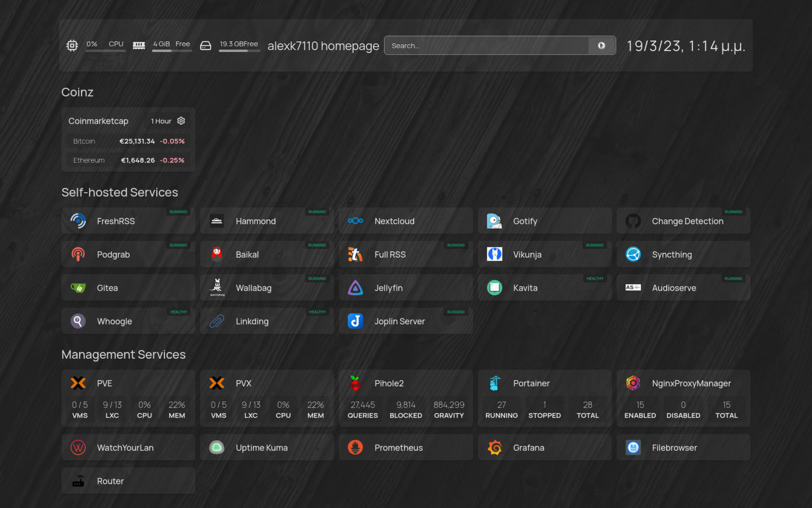812x508 pixels.
Task: Click the HEALTHY status badge on Whoogle
Action: [179, 312]
